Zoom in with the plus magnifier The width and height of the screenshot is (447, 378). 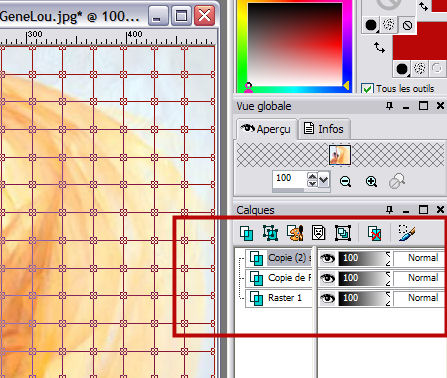coord(371,182)
